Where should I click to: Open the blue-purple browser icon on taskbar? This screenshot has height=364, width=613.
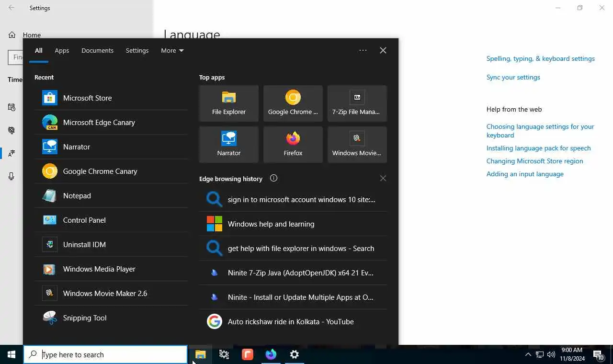point(271,354)
